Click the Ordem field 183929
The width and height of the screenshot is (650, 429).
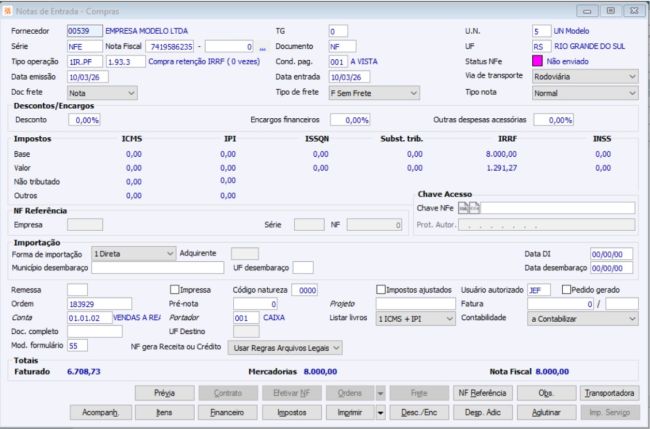coord(99,304)
